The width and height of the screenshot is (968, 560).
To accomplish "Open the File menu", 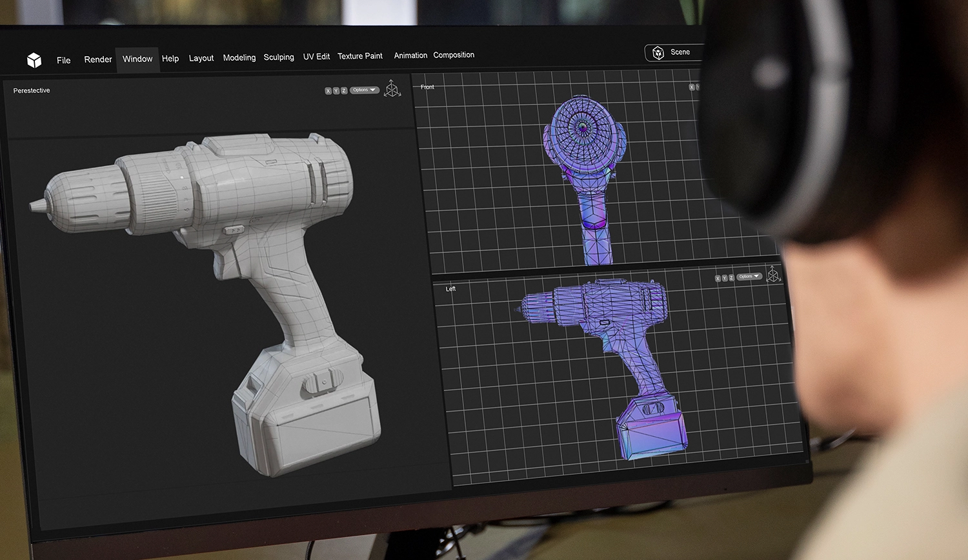I will [63, 60].
